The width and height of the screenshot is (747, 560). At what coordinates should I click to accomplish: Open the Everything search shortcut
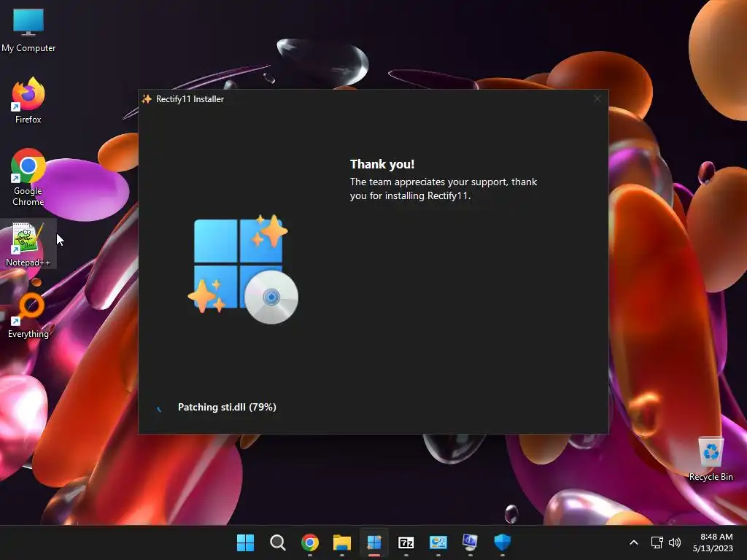point(28,315)
